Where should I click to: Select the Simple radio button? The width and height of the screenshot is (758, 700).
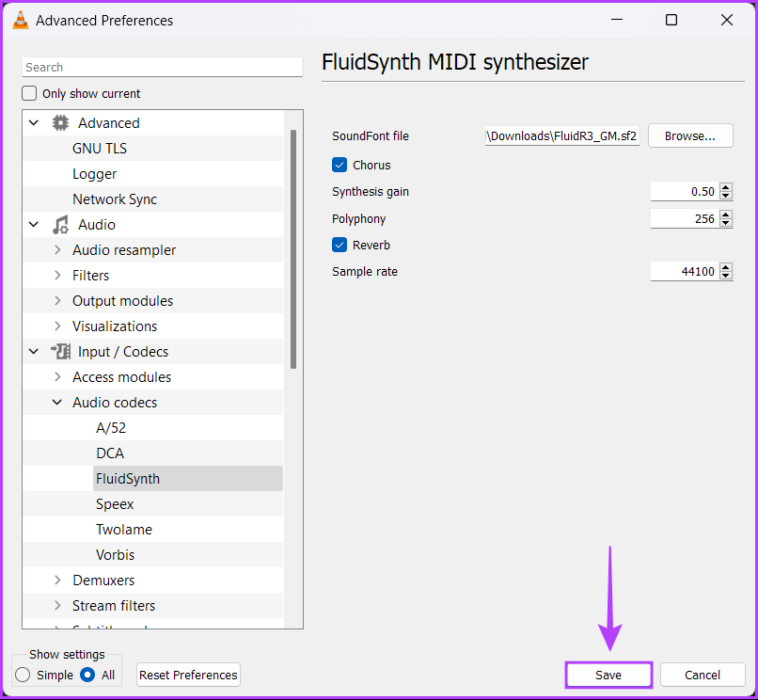click(23, 675)
